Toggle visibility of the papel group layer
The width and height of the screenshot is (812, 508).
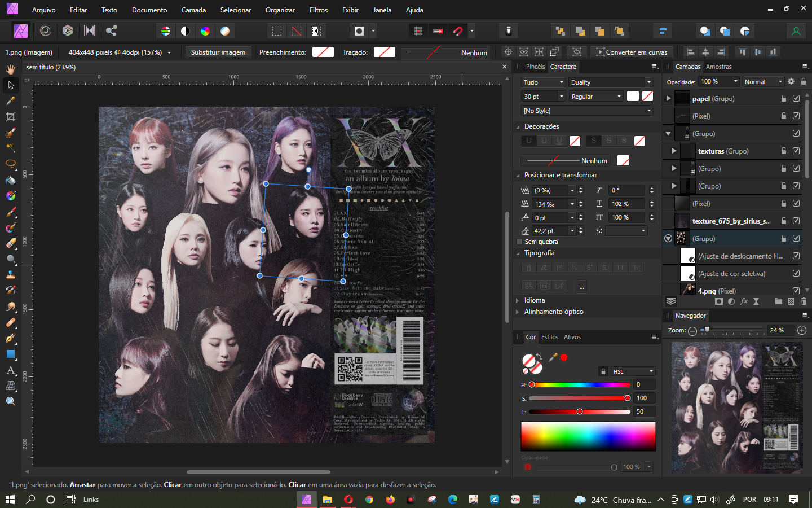pos(796,98)
